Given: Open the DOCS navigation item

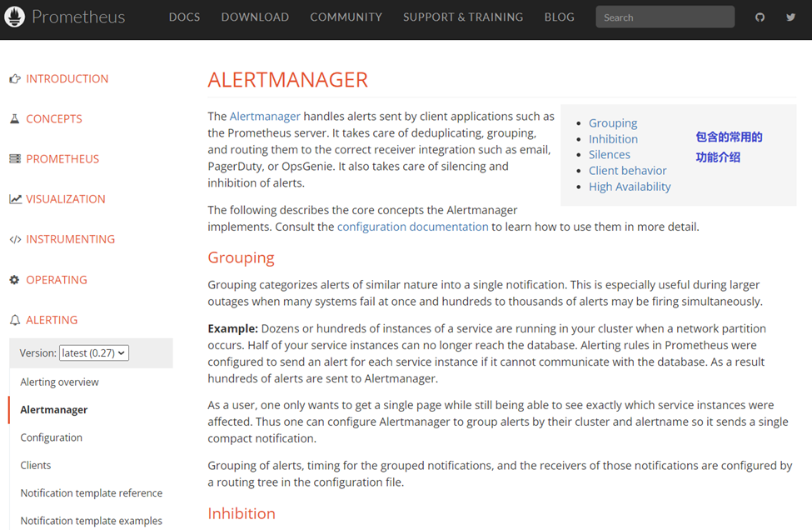Looking at the screenshot, I should 184,17.
